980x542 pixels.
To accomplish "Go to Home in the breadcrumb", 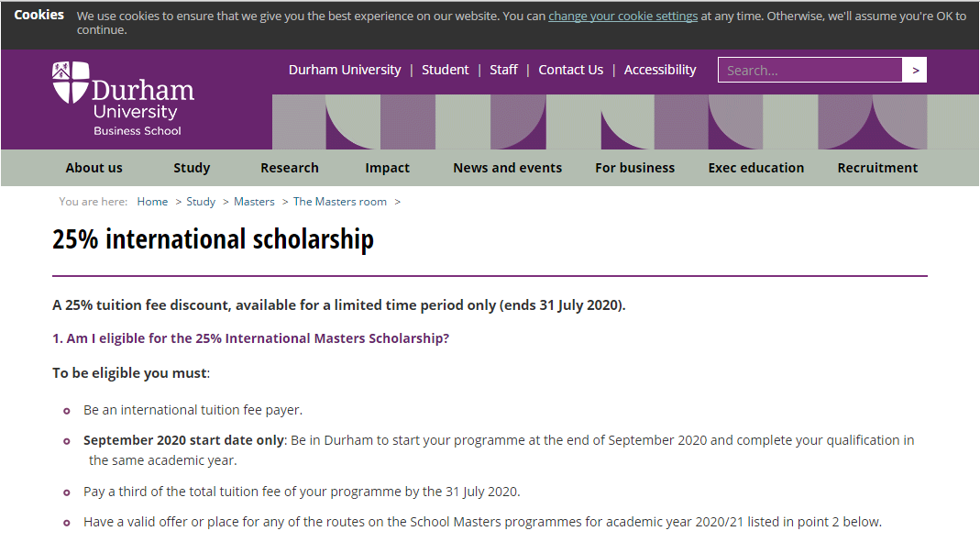I will (152, 201).
